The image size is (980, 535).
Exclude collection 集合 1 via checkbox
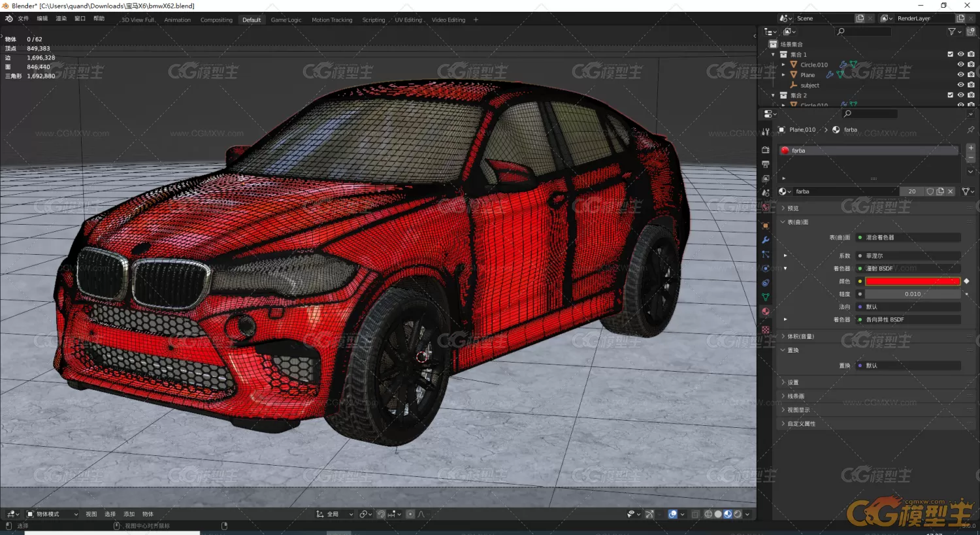coord(951,54)
